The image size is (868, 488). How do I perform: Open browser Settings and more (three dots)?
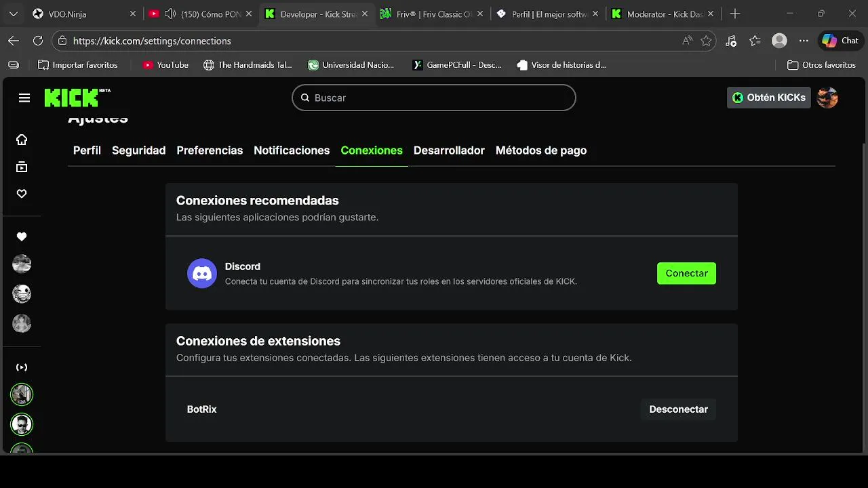point(804,41)
